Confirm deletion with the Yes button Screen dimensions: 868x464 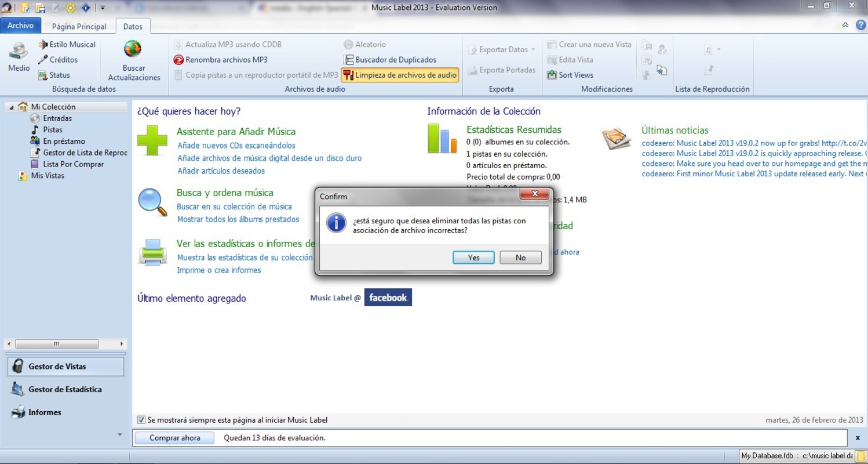point(473,258)
